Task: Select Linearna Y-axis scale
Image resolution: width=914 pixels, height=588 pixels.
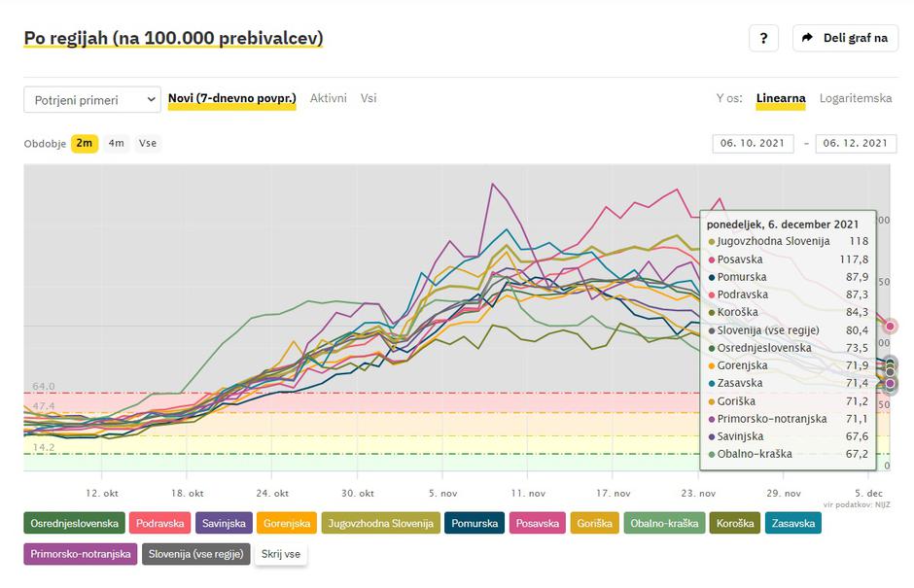Action: point(781,98)
